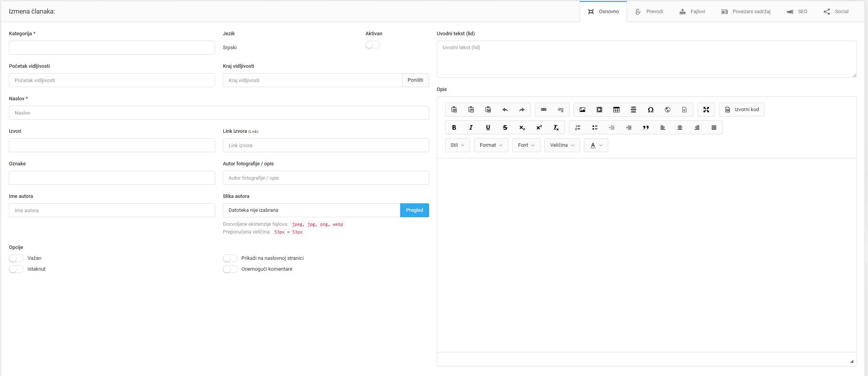Screen dimensions: 868x376
Task: Open the text color picker dropdown
Action: 596,145
